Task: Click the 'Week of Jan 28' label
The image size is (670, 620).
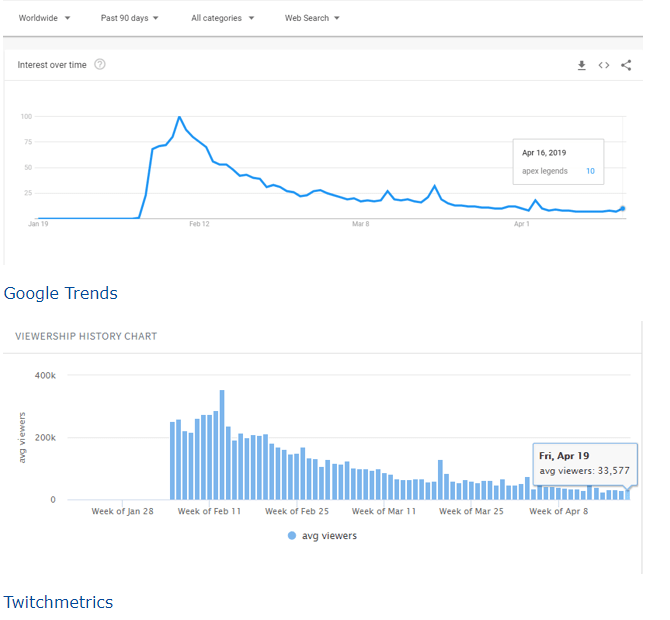Action: click(122, 511)
